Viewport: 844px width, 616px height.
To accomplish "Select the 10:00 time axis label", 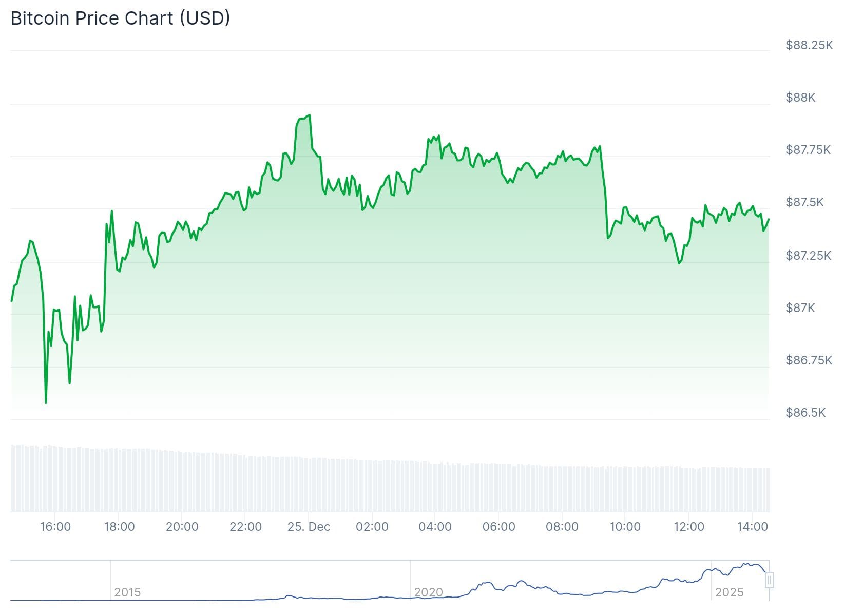I will coord(625,527).
